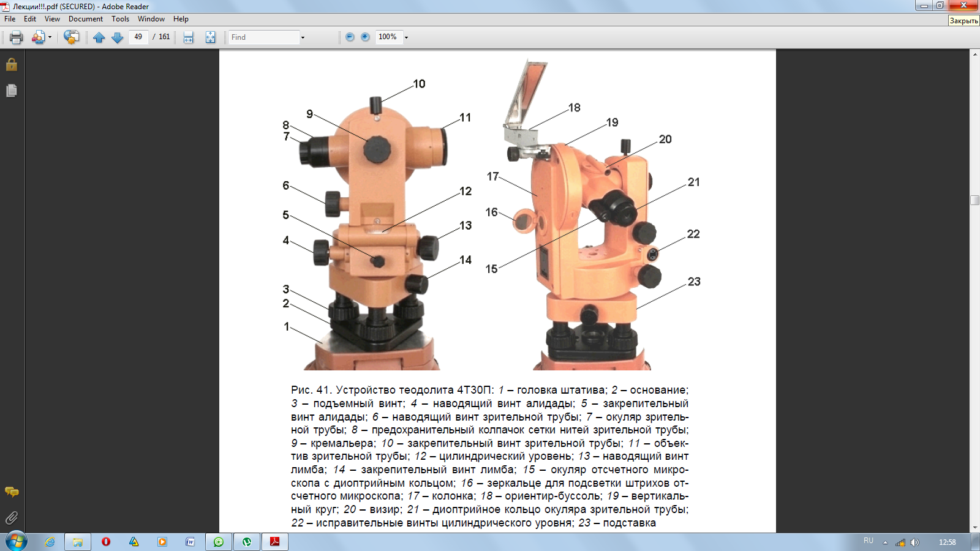
Task: Zoom in with the plus button
Action: [365, 37]
